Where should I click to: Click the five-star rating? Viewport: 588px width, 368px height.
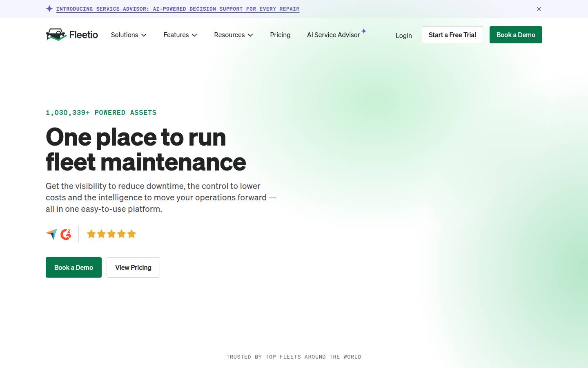coord(111,234)
